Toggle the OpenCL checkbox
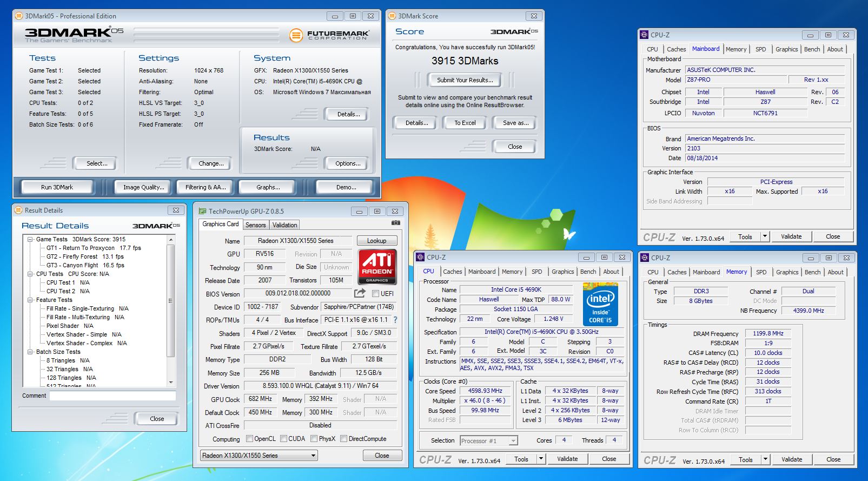This screenshot has width=868, height=481. coord(249,439)
